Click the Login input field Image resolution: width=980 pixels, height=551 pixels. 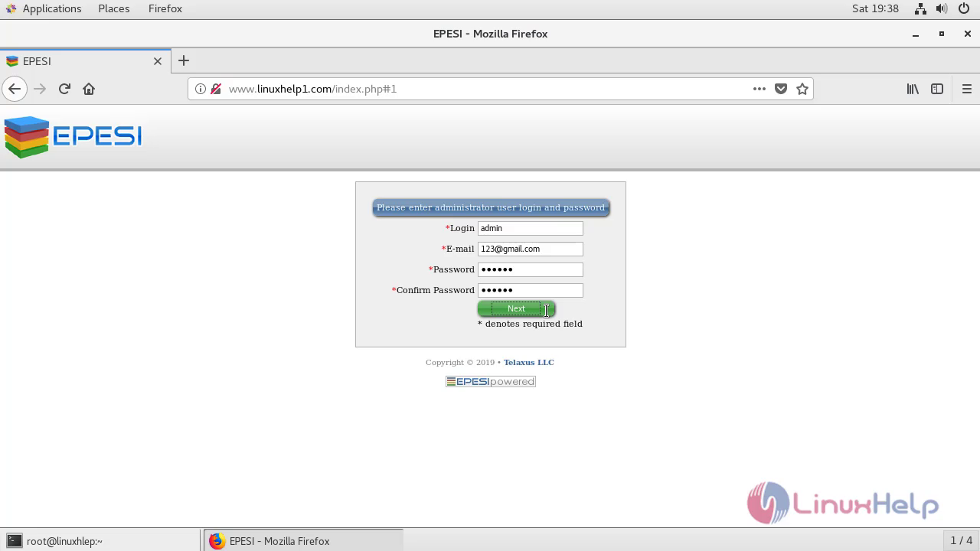click(x=531, y=228)
